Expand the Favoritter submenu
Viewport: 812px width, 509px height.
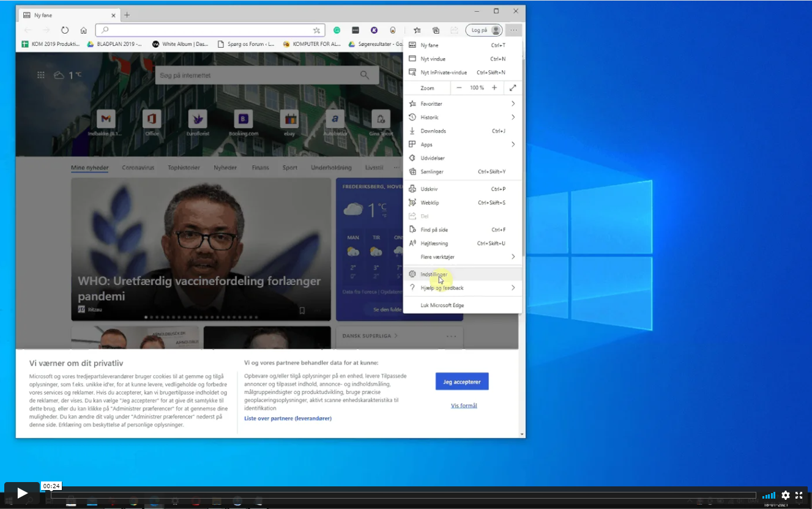tap(513, 104)
